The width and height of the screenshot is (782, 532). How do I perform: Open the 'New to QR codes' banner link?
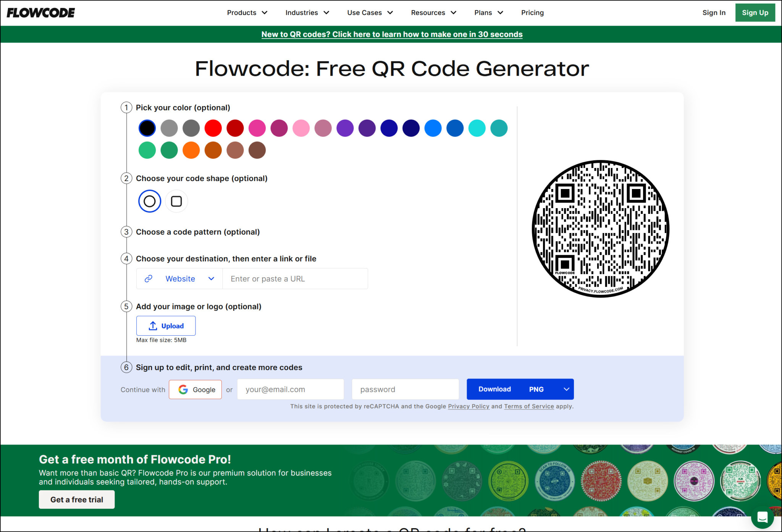coord(392,34)
